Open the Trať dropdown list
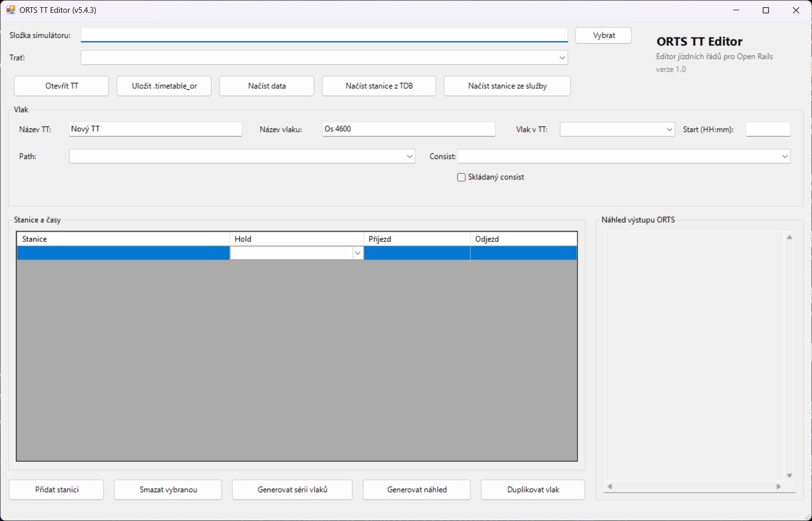The width and height of the screenshot is (812, 521). coord(562,57)
